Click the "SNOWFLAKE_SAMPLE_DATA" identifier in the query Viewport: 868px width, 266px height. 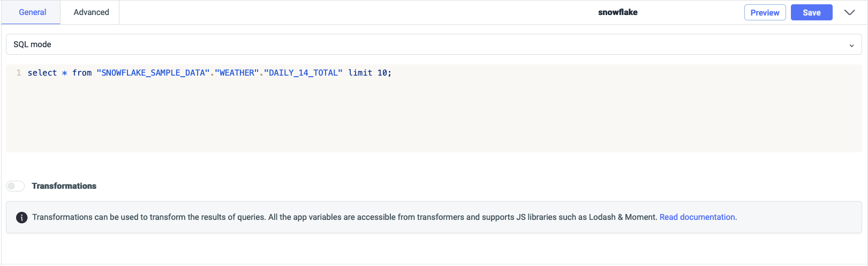point(153,73)
